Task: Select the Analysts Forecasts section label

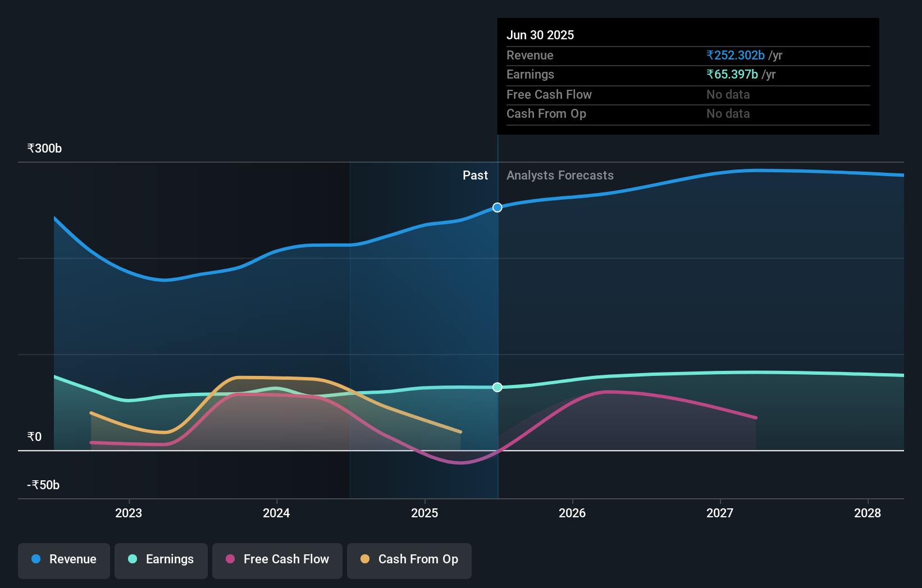Action: click(560, 175)
